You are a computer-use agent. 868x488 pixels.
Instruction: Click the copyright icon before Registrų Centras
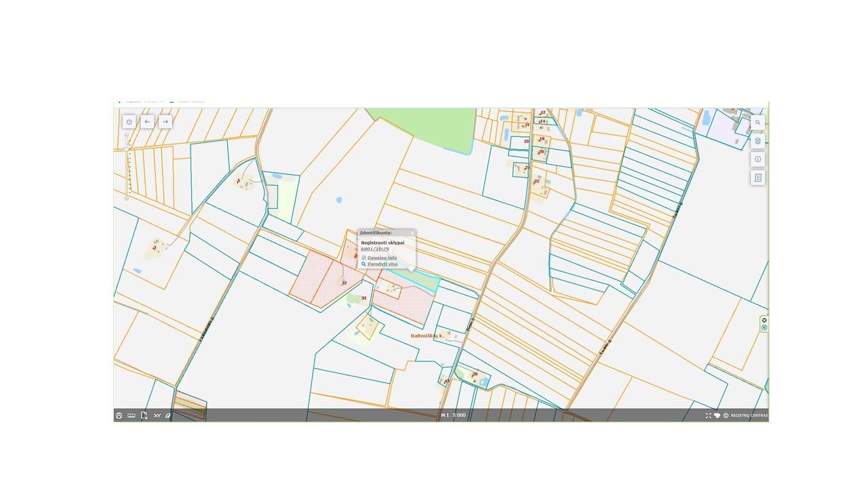coord(726,415)
